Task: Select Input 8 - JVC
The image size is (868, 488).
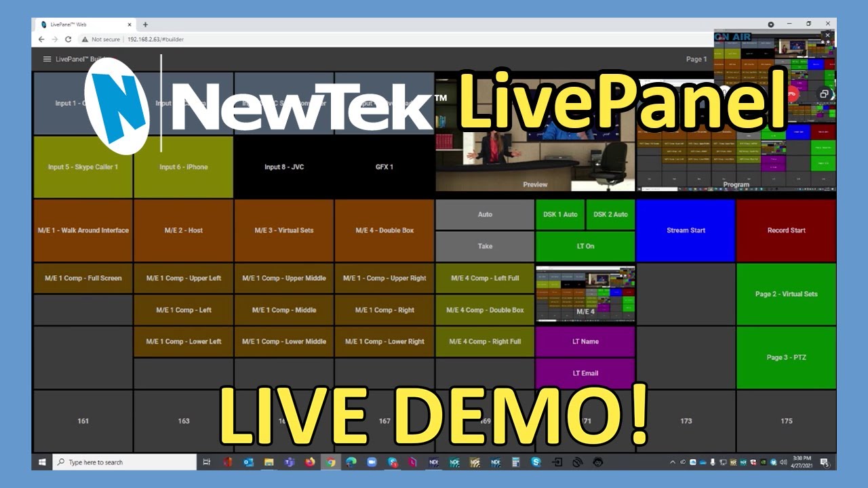Action: coord(284,167)
